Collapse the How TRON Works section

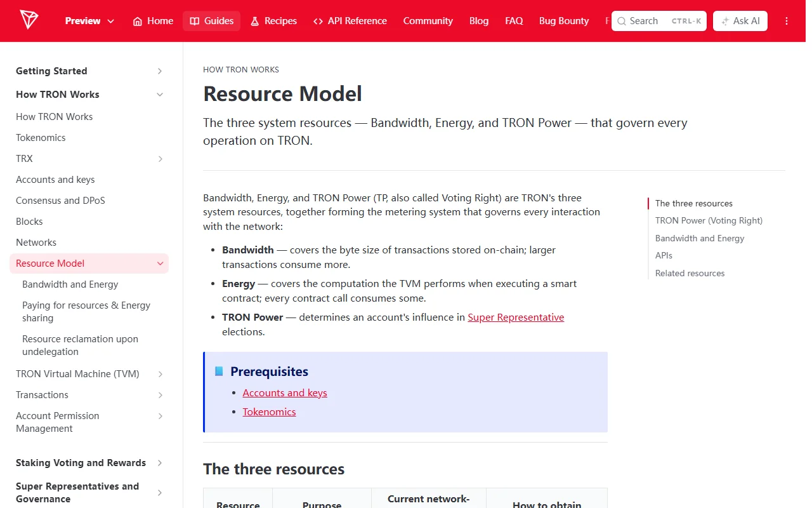(x=160, y=95)
